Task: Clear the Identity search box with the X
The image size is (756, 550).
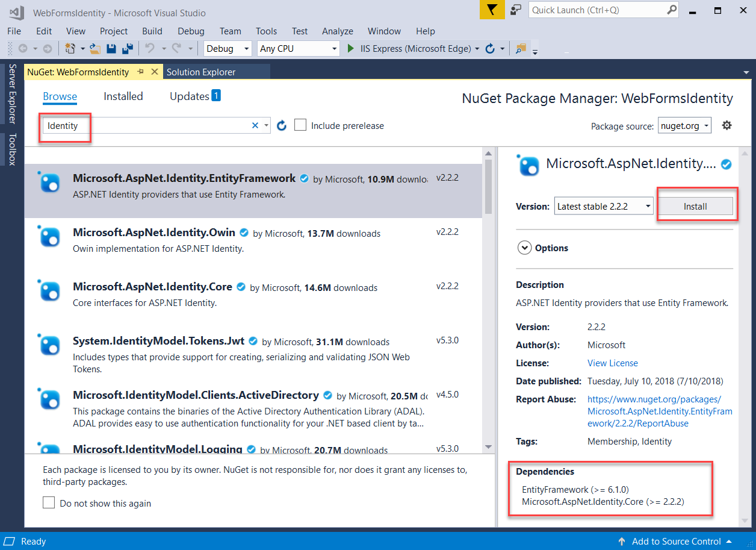Action: (255, 125)
